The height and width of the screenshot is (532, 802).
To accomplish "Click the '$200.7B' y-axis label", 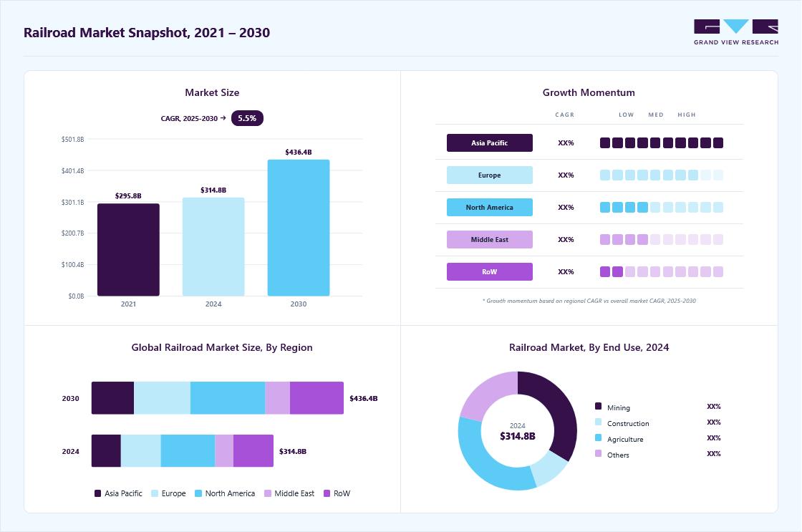I will click(72, 233).
